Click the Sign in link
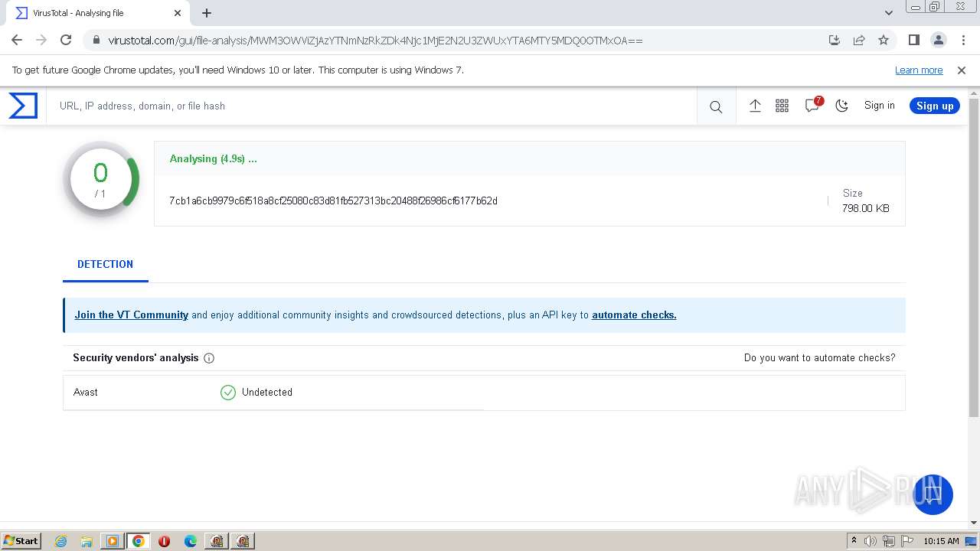 click(x=879, y=106)
